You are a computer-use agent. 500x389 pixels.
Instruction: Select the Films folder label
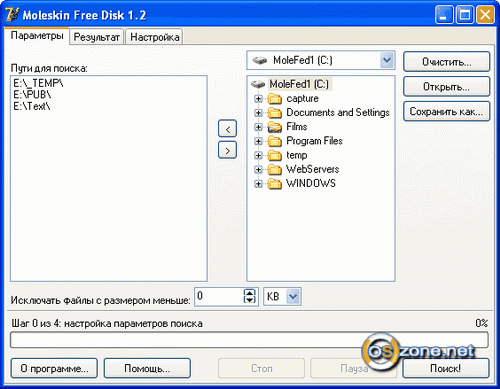pos(296,127)
